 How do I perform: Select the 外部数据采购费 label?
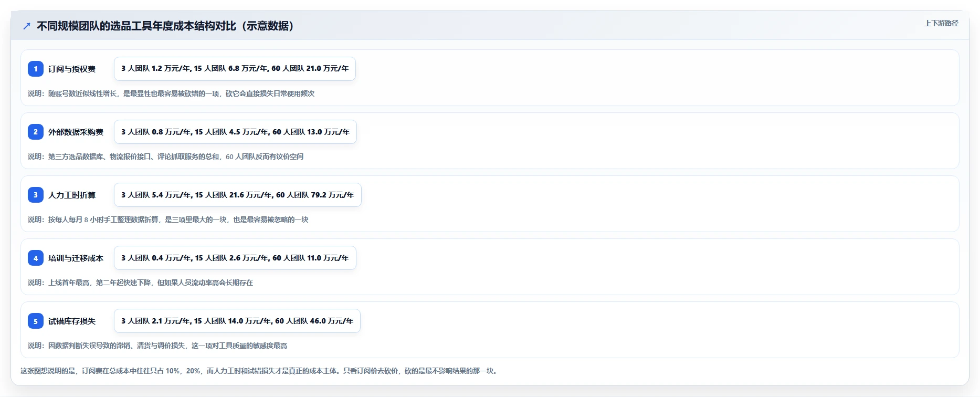[x=76, y=132]
